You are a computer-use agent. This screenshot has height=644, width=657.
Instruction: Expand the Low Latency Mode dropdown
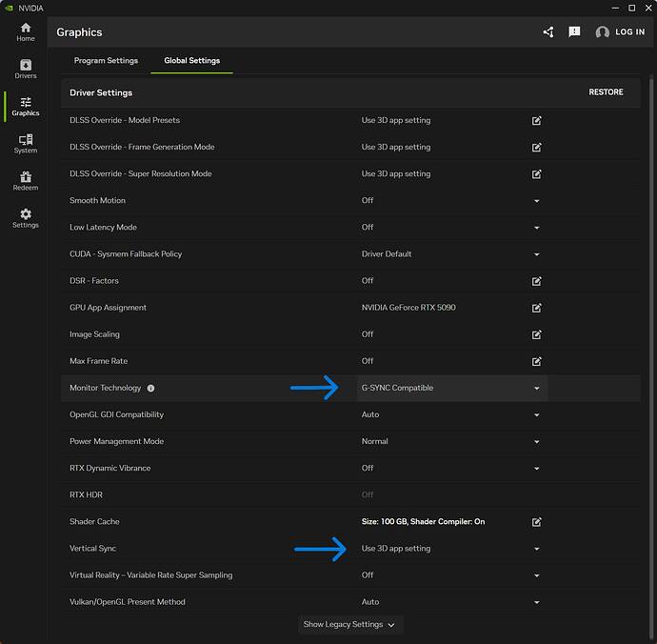(x=536, y=228)
